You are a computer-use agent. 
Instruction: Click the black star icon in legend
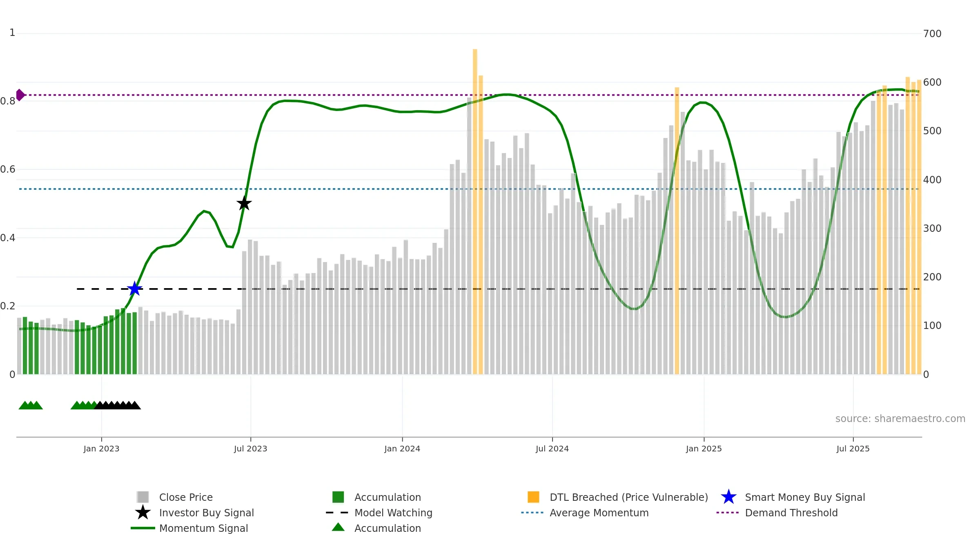[143, 513]
